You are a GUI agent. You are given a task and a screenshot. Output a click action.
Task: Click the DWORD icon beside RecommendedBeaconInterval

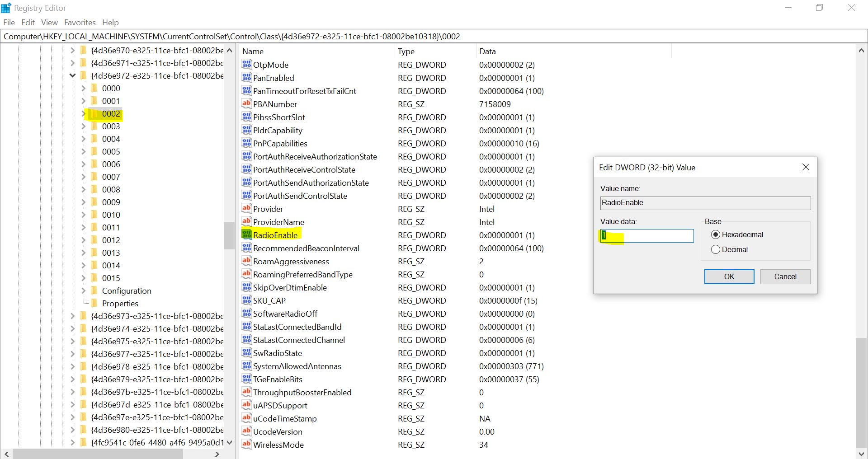click(246, 248)
